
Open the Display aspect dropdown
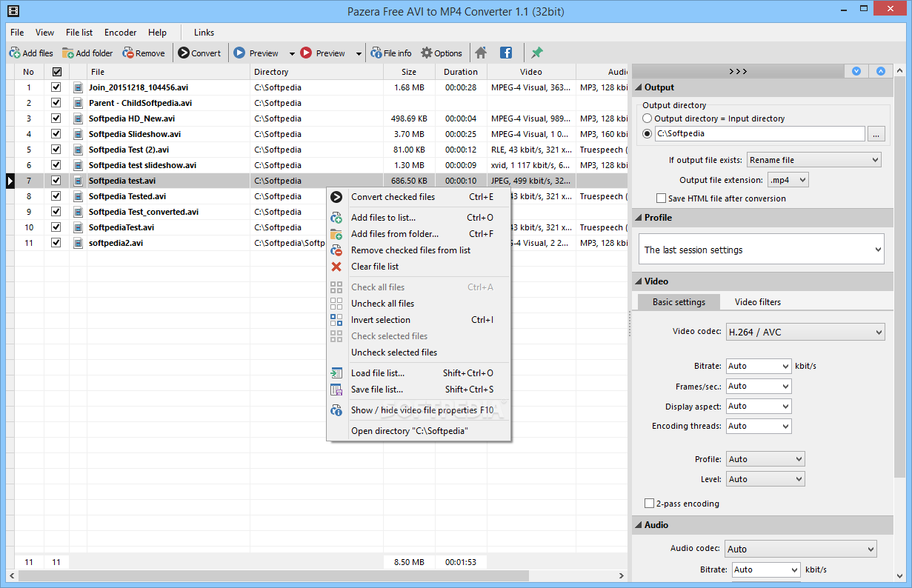(x=758, y=406)
